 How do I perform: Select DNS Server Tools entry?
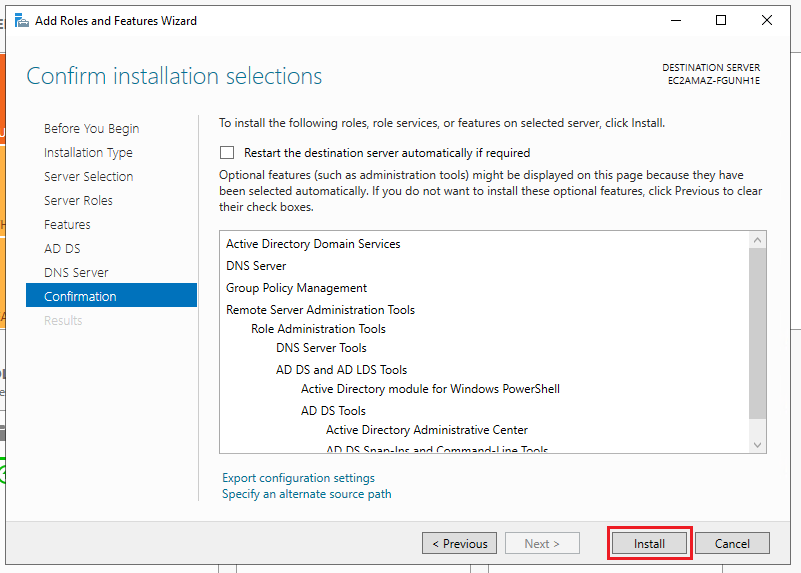[x=321, y=348]
